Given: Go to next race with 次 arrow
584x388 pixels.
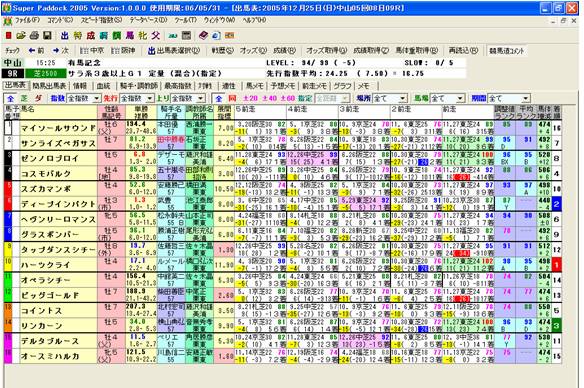Looking at the screenshot, I should tap(61, 50).
